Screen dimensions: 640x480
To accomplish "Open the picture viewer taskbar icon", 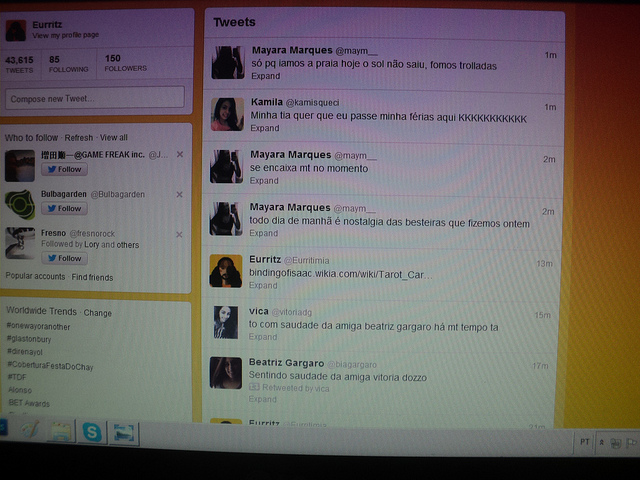I will pos(124,433).
